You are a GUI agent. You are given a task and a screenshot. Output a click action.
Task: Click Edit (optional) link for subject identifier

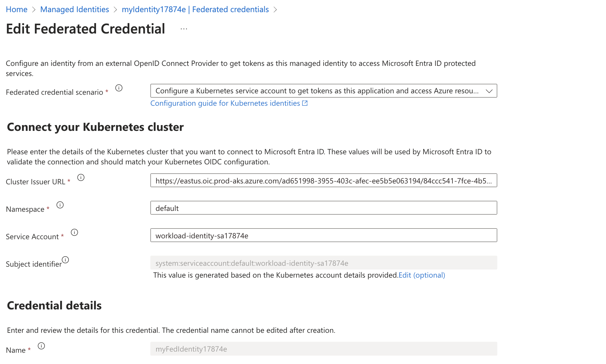click(x=422, y=275)
